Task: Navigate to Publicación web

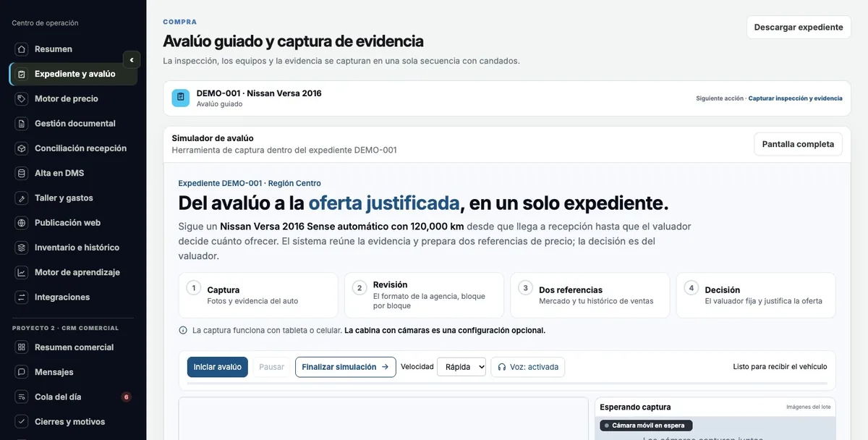Action: tap(73, 223)
